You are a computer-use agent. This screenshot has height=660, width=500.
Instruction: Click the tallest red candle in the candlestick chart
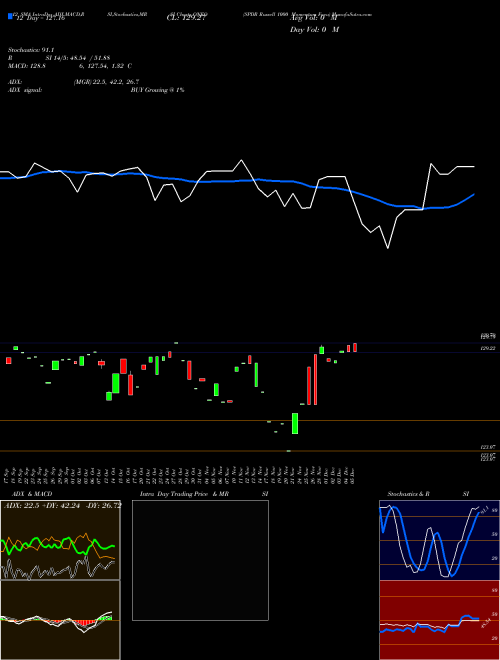pyautogui.click(x=315, y=379)
